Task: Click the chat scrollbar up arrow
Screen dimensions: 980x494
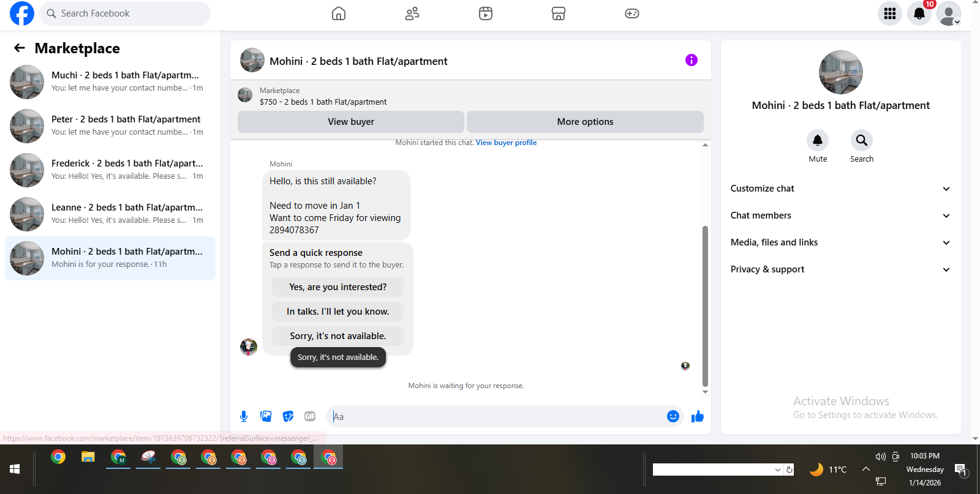Action: point(705,145)
